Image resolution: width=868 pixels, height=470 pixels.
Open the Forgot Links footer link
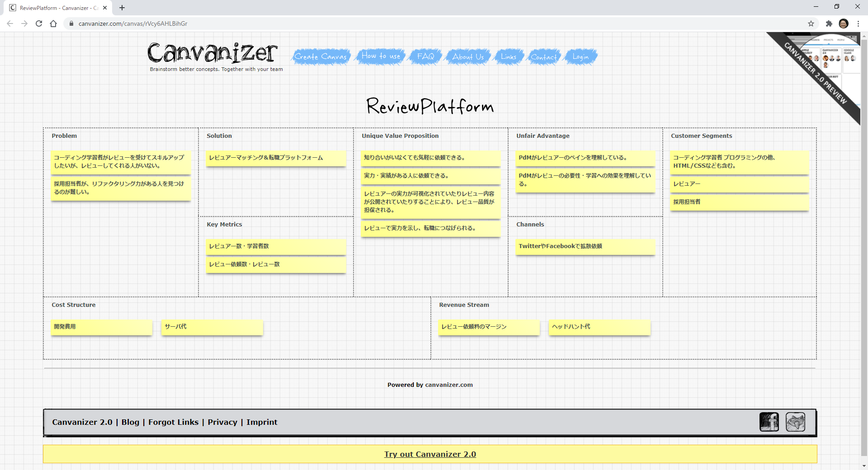click(x=173, y=422)
